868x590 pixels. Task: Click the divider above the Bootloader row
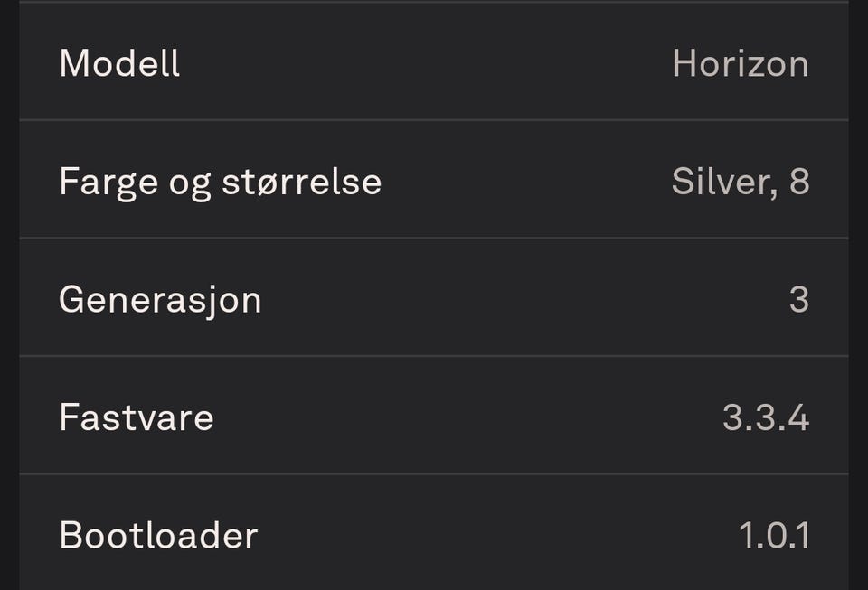[434, 473]
